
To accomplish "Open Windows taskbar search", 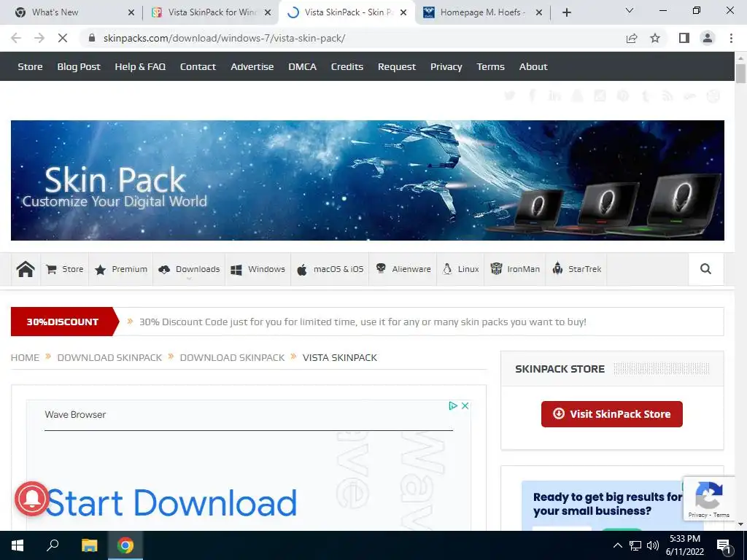I will click(53, 545).
